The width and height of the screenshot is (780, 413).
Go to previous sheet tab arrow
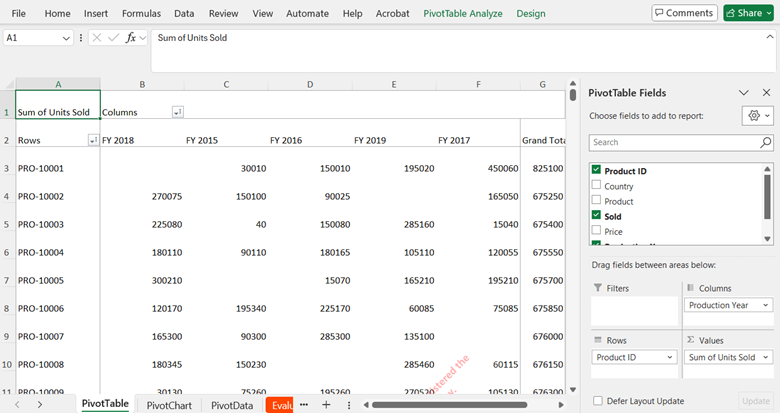[x=17, y=405]
